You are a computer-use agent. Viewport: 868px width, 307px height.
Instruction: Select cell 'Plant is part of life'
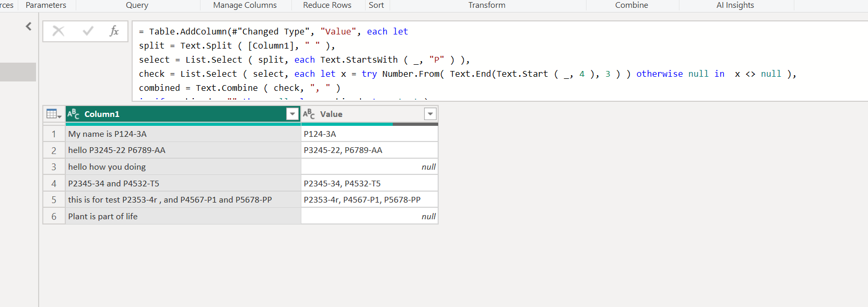click(x=183, y=217)
